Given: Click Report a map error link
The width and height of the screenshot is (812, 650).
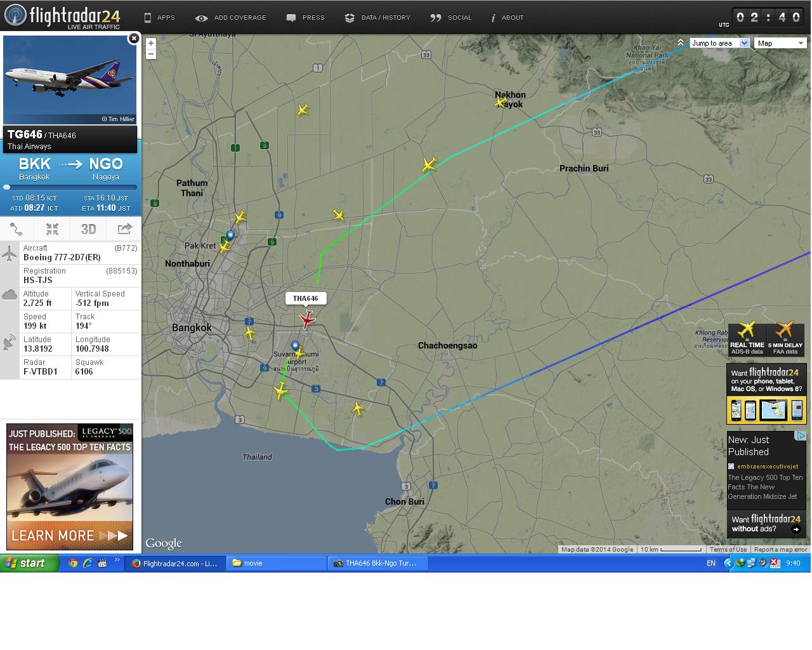Looking at the screenshot, I should (x=780, y=550).
